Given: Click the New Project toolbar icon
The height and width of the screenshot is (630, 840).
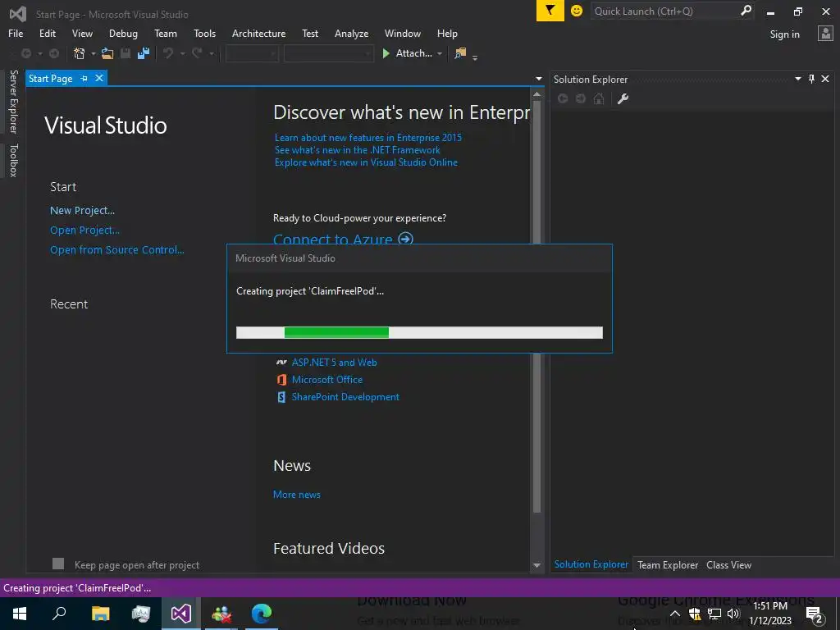Looking at the screenshot, I should click(80, 53).
